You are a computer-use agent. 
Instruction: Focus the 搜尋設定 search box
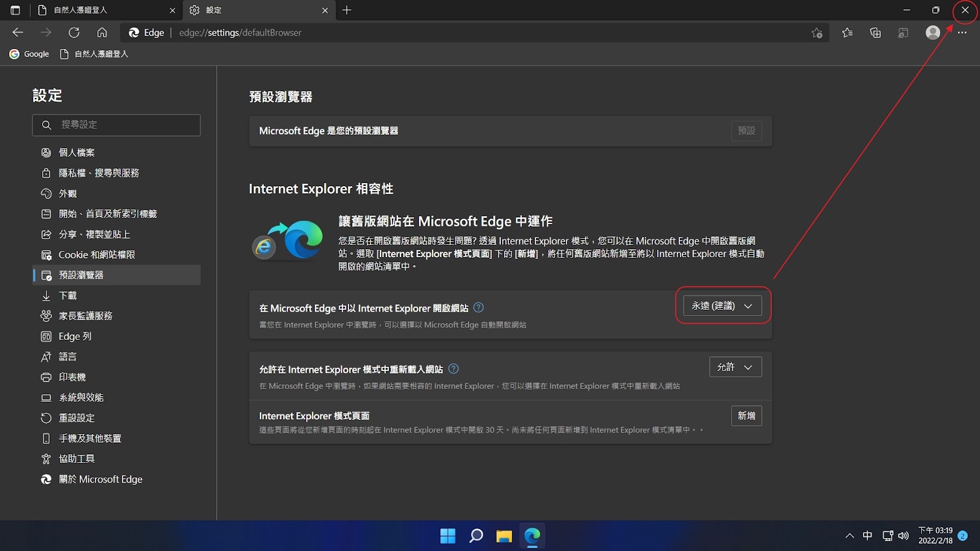coord(116,125)
